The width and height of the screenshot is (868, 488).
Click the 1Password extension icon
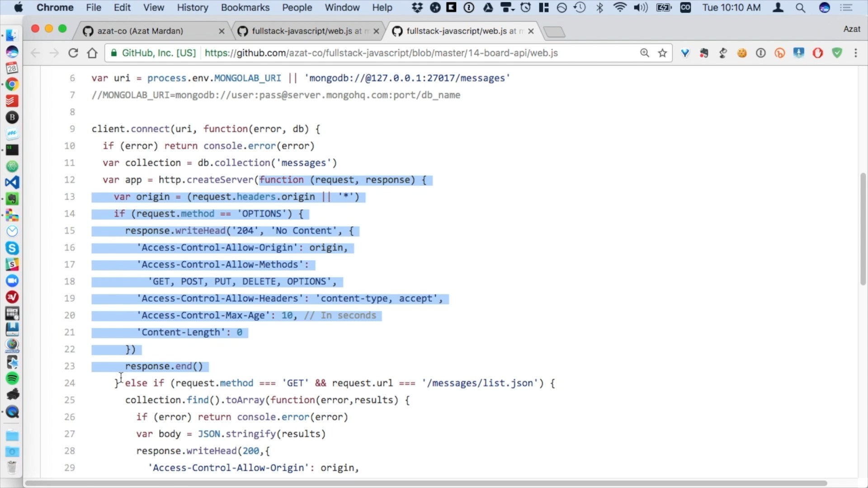click(x=761, y=53)
